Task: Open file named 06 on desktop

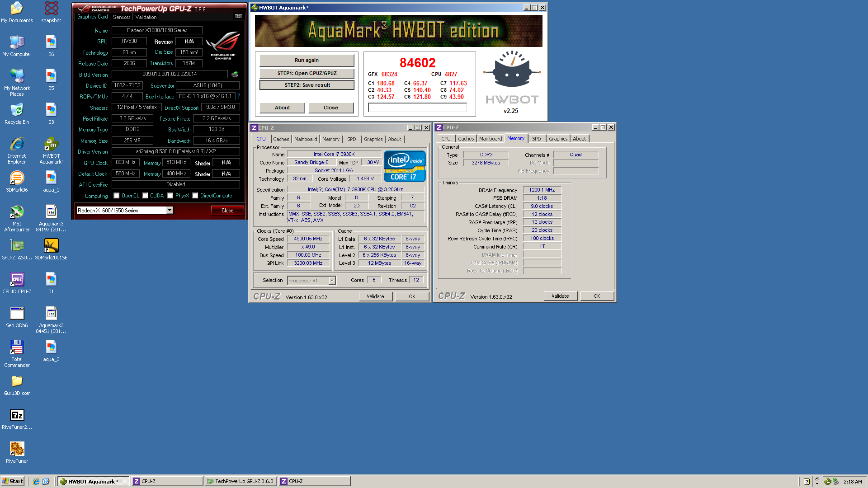Action: coord(51,46)
